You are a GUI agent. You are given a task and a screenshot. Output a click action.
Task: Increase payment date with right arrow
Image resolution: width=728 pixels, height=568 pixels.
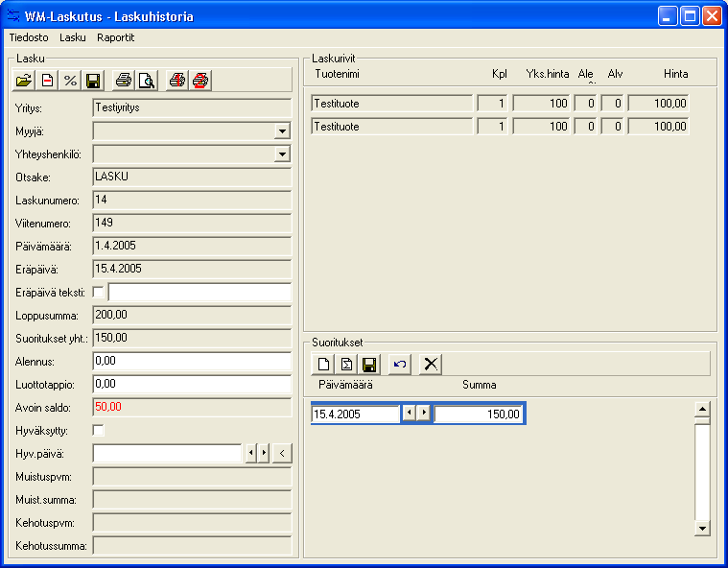[x=423, y=413]
